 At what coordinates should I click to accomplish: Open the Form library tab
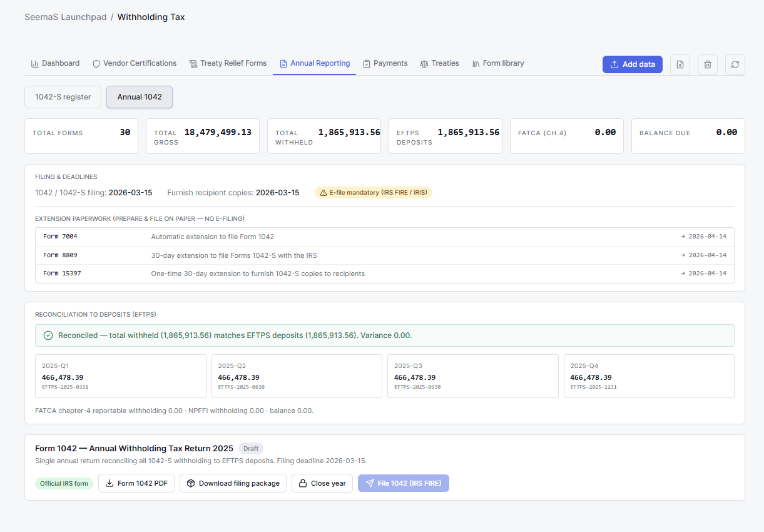tap(498, 63)
